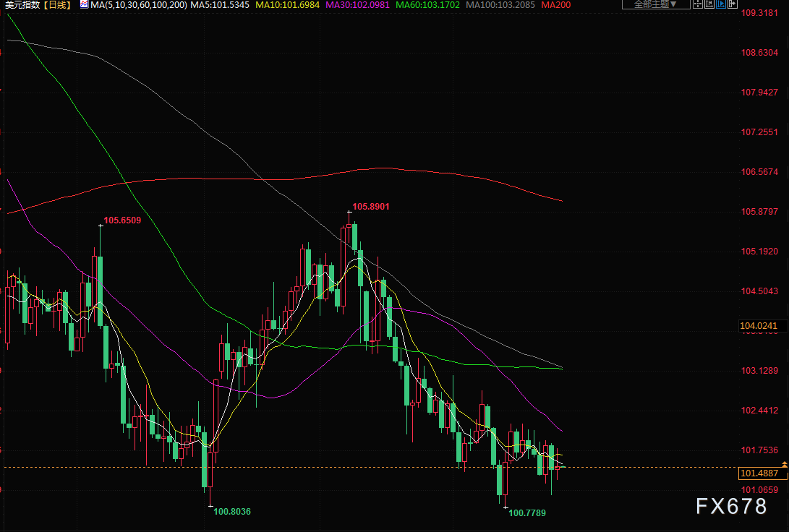Click the 104.0241 price box on axis
789x532 pixels.
point(759,327)
